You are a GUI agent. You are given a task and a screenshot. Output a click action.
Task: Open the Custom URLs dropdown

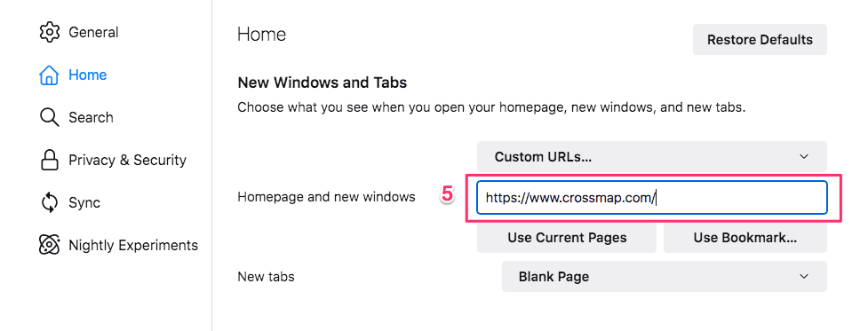click(651, 156)
